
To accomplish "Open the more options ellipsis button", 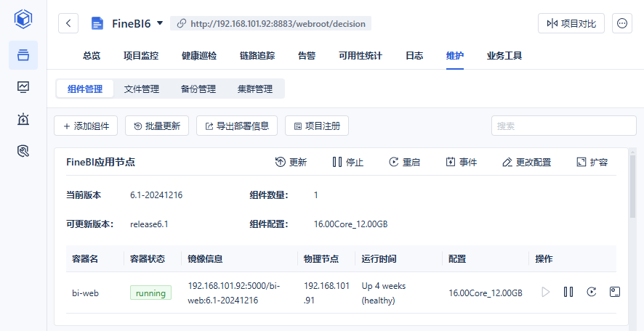I will [621, 23].
